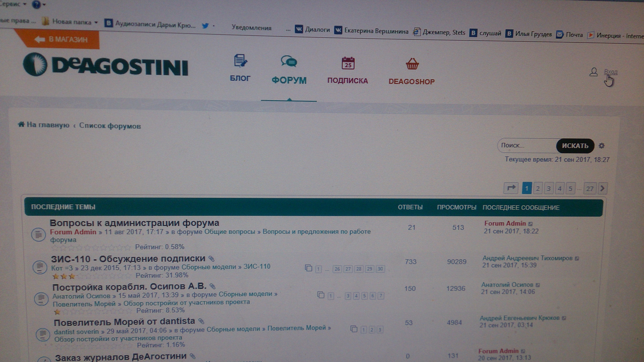The width and height of the screenshot is (644, 362).
Task: Click the home icon before На главную
Action: [21, 124]
